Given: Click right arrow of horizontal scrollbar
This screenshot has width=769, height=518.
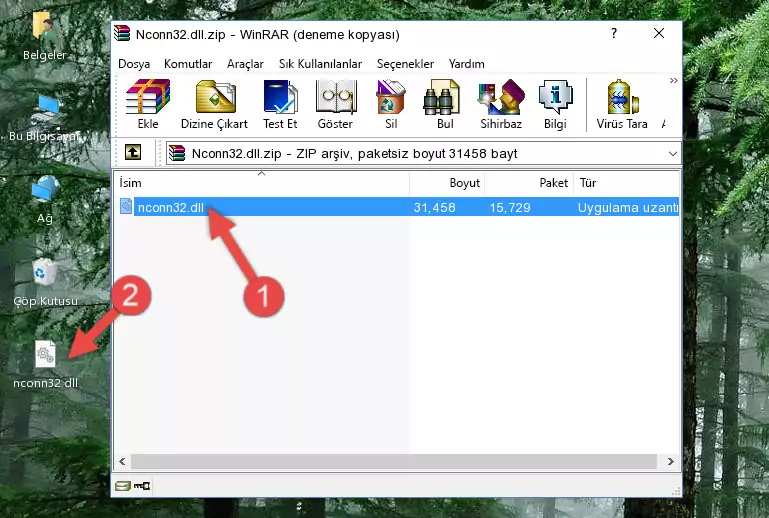Looking at the screenshot, I should pos(670,461).
